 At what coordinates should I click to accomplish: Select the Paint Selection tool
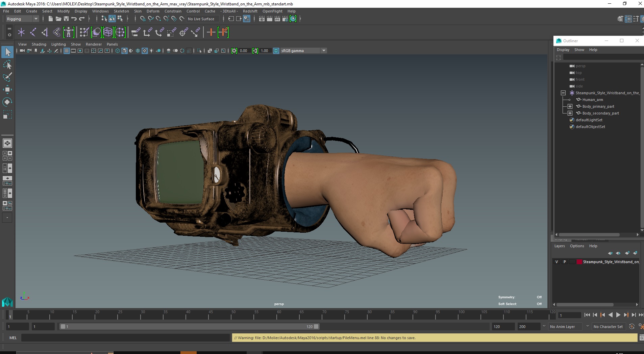(x=7, y=77)
